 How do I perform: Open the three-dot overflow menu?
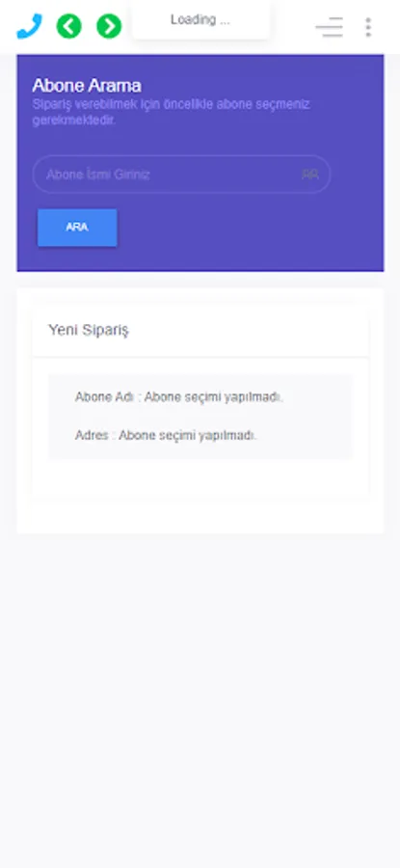368,27
